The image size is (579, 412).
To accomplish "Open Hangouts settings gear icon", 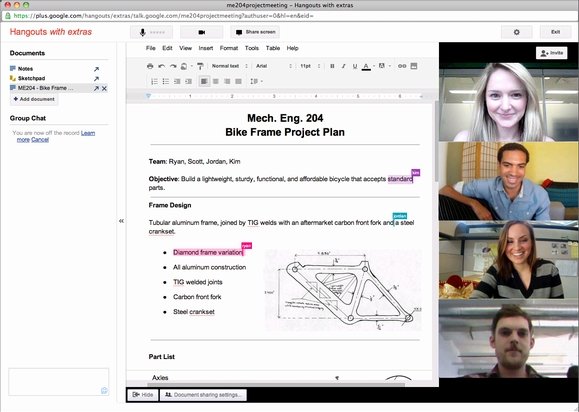I will pos(517,32).
